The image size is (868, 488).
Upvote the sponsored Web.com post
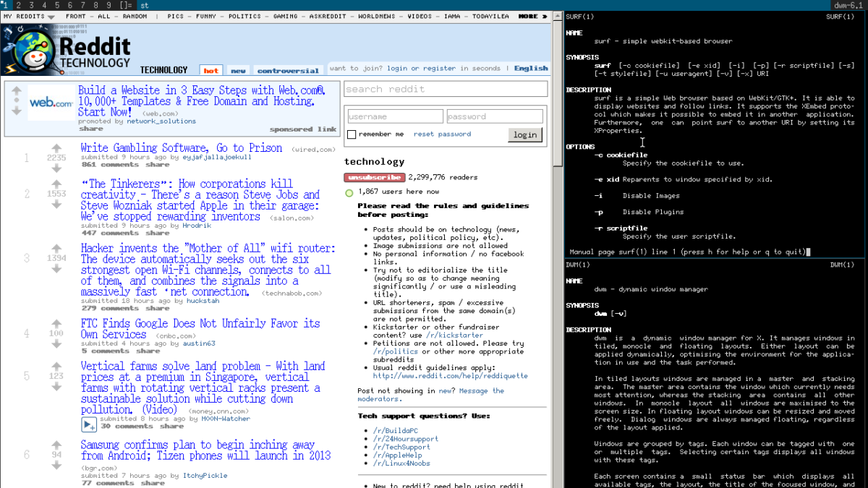(x=17, y=90)
